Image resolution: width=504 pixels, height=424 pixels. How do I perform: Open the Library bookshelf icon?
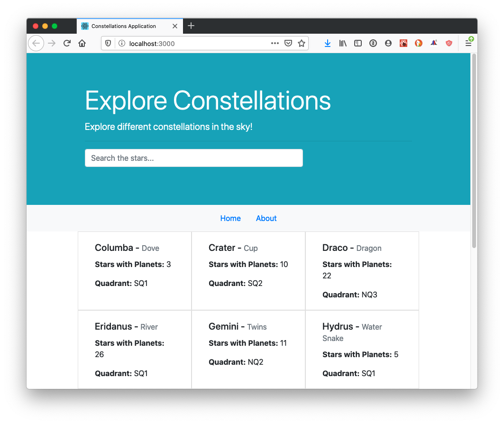(343, 43)
